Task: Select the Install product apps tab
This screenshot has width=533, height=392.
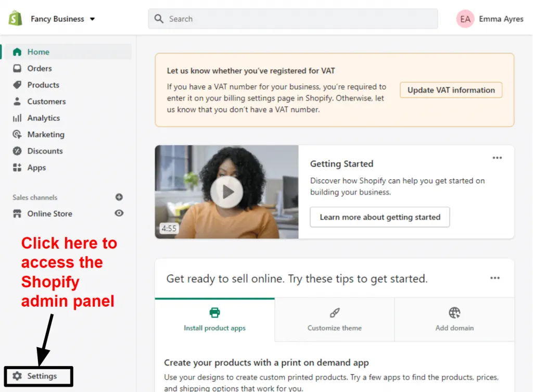Action: [x=215, y=320]
